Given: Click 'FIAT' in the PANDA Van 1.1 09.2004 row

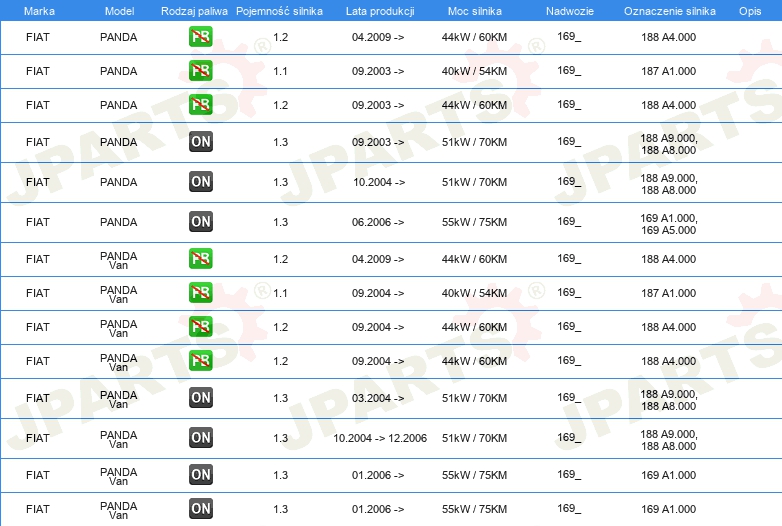Looking at the screenshot, I should (38, 293).
